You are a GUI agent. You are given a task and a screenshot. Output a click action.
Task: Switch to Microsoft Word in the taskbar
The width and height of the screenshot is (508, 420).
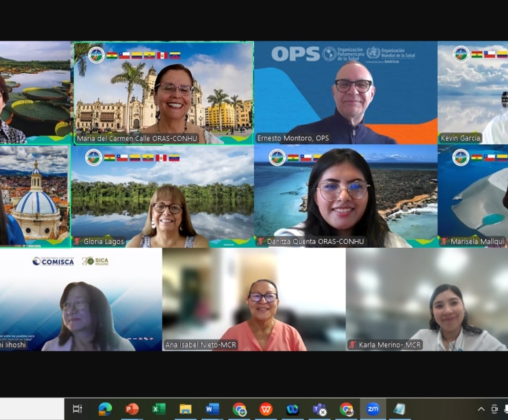point(212,409)
